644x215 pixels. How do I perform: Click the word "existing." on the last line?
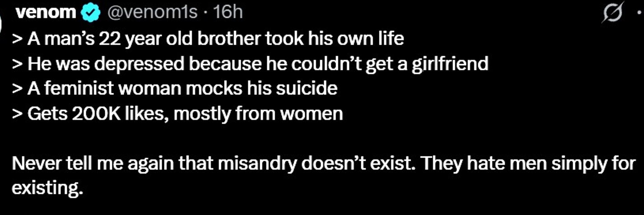coord(47,188)
